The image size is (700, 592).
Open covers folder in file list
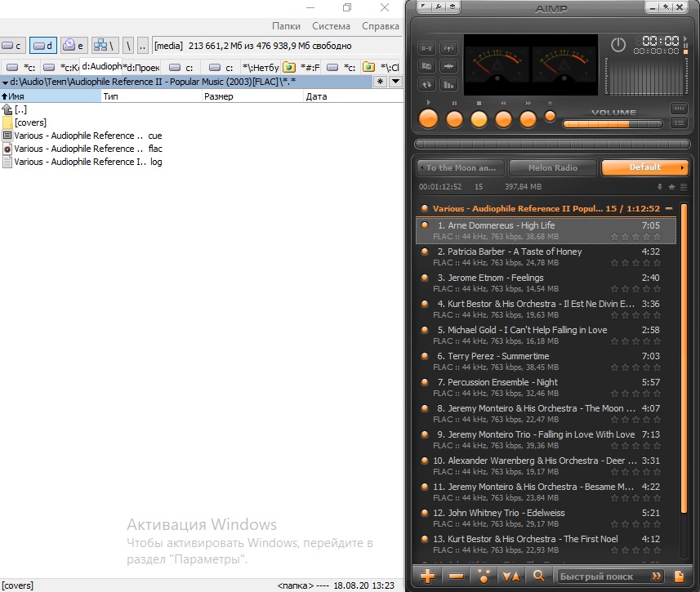(x=30, y=122)
